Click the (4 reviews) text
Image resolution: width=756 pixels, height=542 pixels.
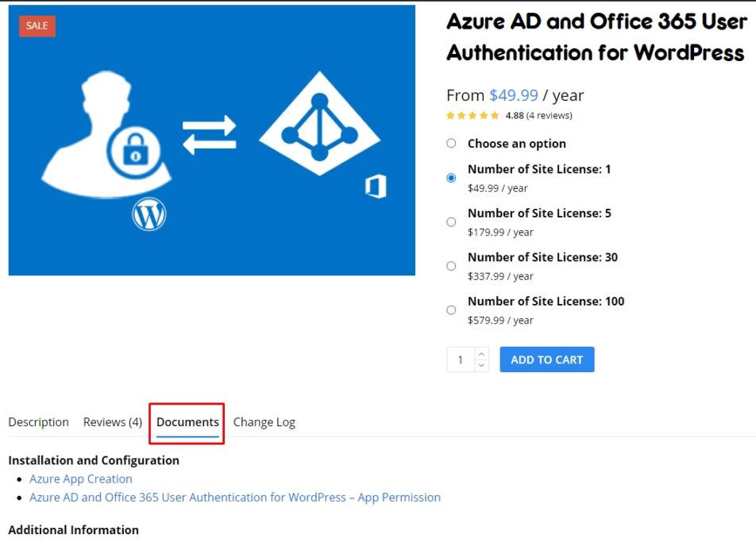(x=550, y=116)
